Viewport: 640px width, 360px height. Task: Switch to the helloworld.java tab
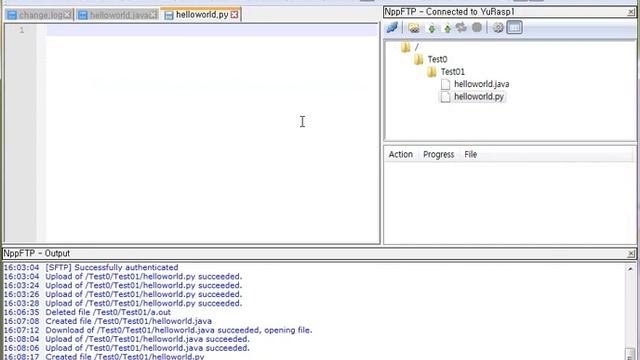[x=118, y=15]
